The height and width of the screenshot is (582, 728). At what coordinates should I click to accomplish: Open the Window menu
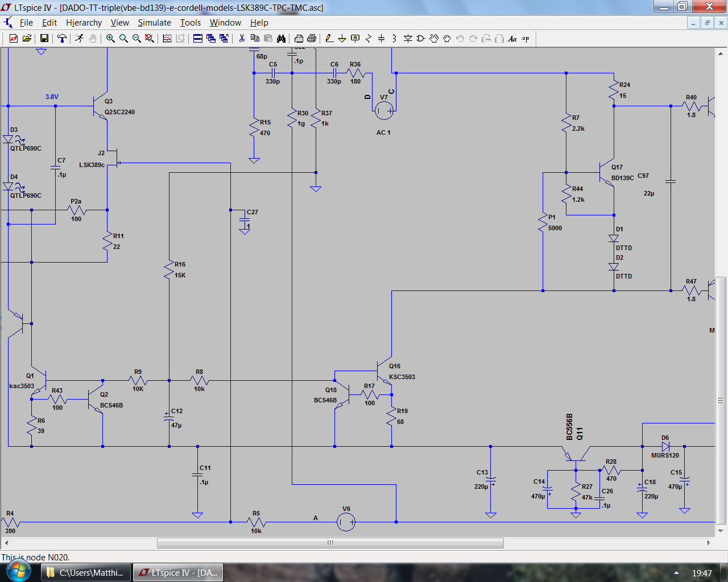(225, 23)
